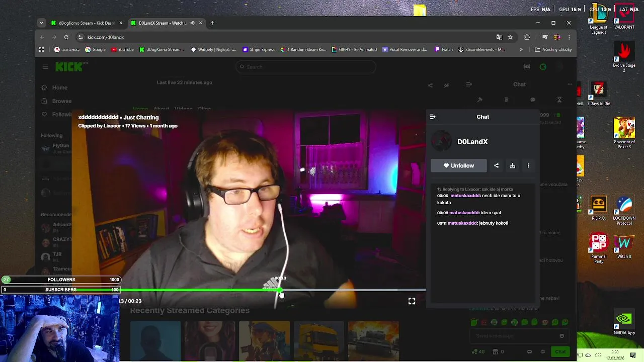This screenshot has height=362, width=644.
Task: Mute the D0LandX tab audio icon
Action: point(192,23)
